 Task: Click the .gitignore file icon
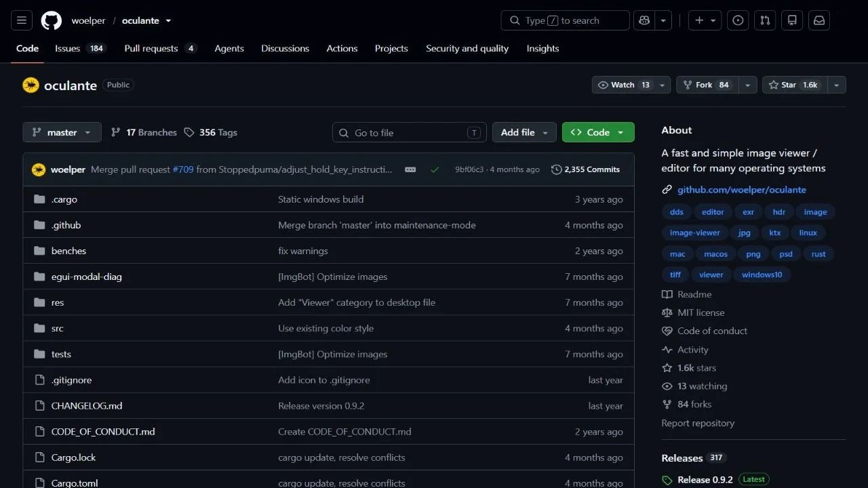pyautogui.click(x=39, y=380)
